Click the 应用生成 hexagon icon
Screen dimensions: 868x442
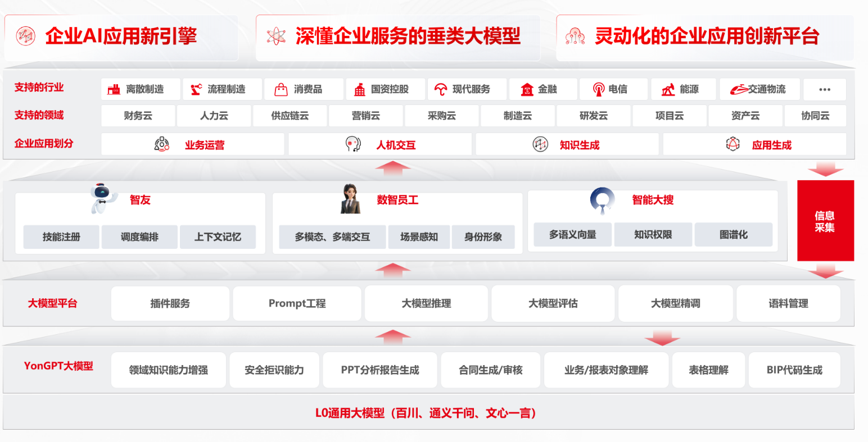[733, 144]
